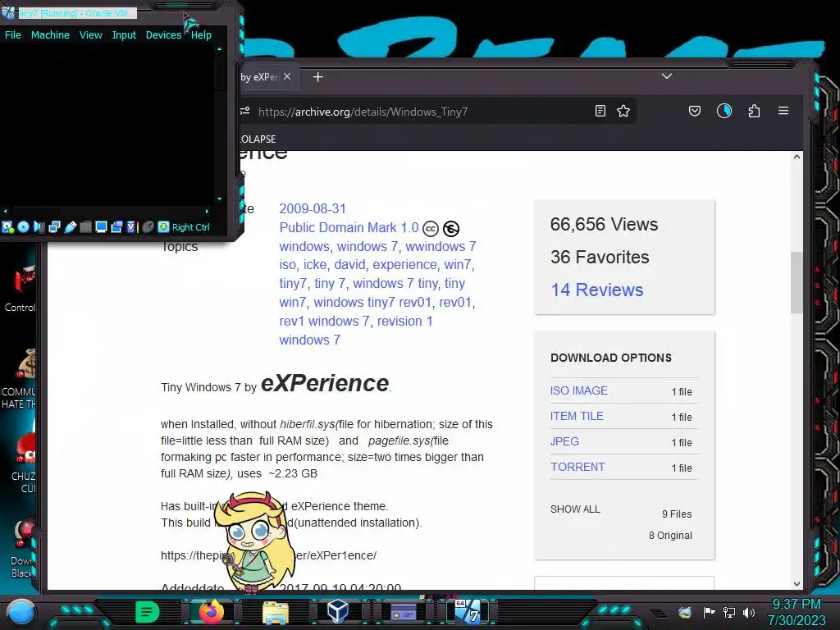
Task: Expand the list all tabs chevron
Action: [x=666, y=76]
